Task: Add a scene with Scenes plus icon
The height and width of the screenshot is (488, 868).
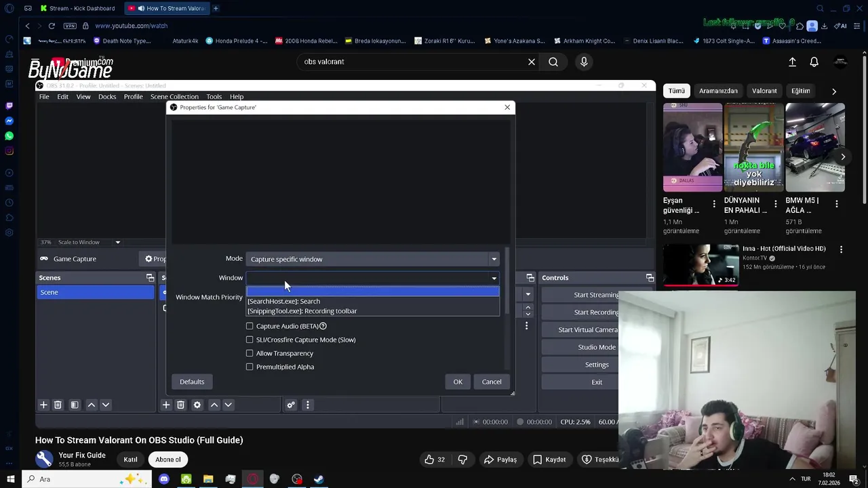Action: (x=43, y=405)
